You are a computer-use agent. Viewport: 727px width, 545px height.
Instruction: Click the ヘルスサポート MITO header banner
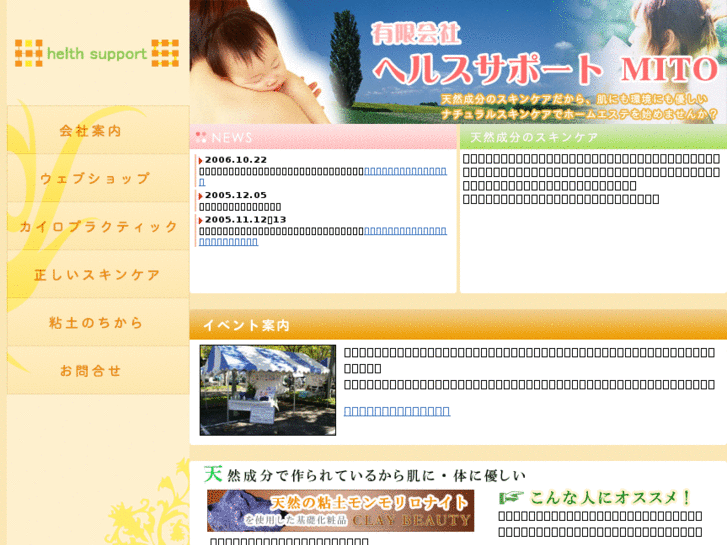[x=458, y=62]
